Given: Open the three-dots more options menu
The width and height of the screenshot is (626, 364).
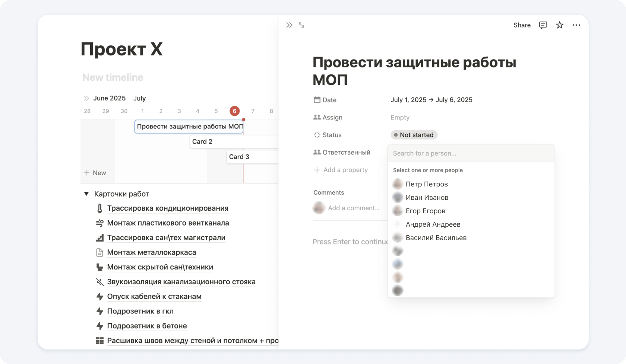Looking at the screenshot, I should tap(576, 25).
